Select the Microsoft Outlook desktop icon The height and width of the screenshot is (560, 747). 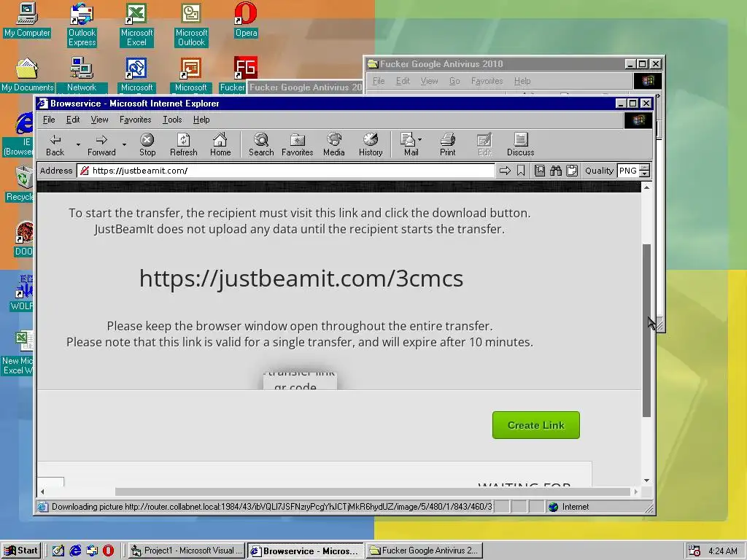click(x=191, y=25)
